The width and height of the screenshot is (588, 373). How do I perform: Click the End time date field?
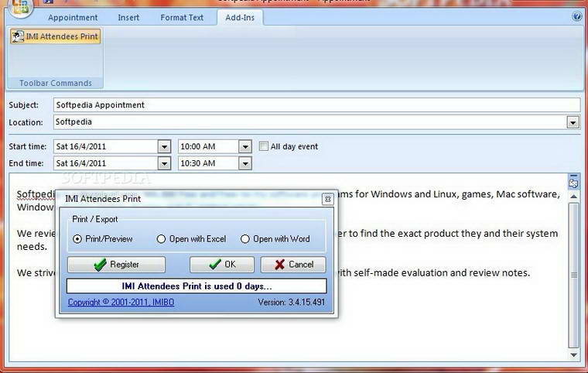tap(106, 163)
